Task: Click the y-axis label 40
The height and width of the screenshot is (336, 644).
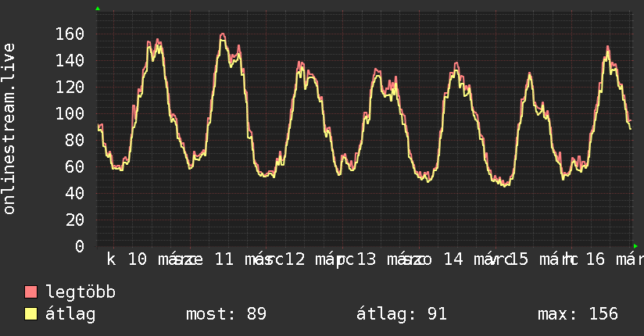Action: 75,194
